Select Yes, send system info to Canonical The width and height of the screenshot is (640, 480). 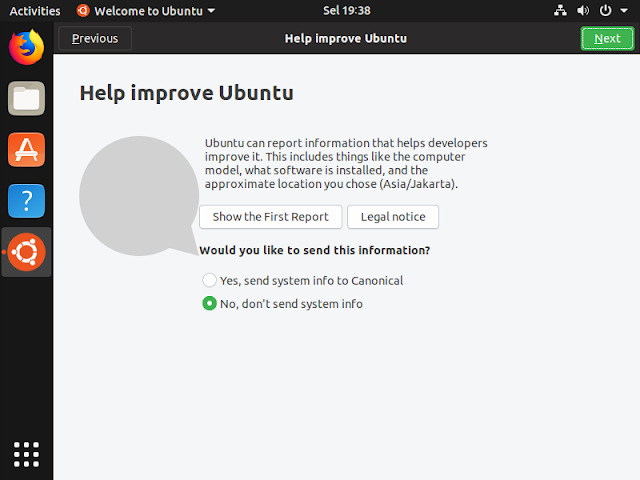tap(302, 281)
